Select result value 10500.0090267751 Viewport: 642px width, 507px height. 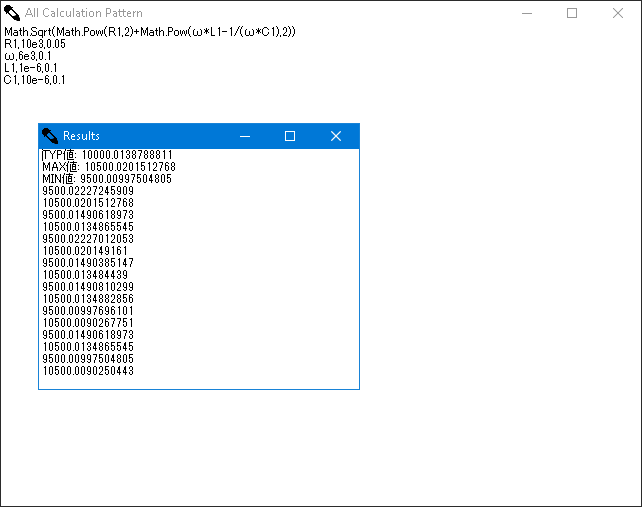tap(88, 323)
